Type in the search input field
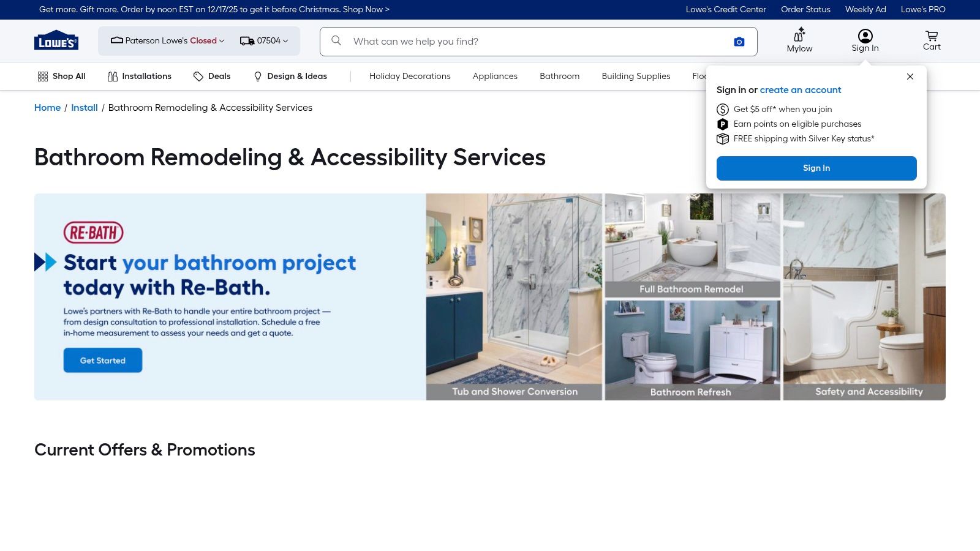Viewport: 980px width, 551px height. click(x=533, y=42)
